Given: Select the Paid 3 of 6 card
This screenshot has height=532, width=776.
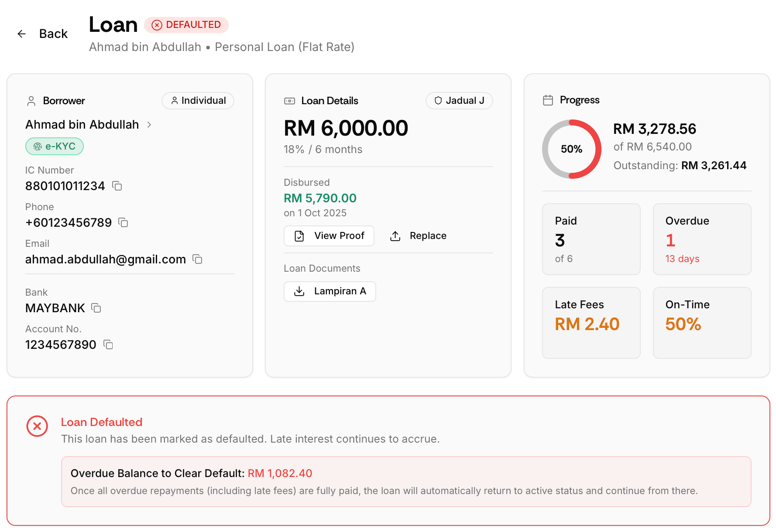Looking at the screenshot, I should [591, 239].
